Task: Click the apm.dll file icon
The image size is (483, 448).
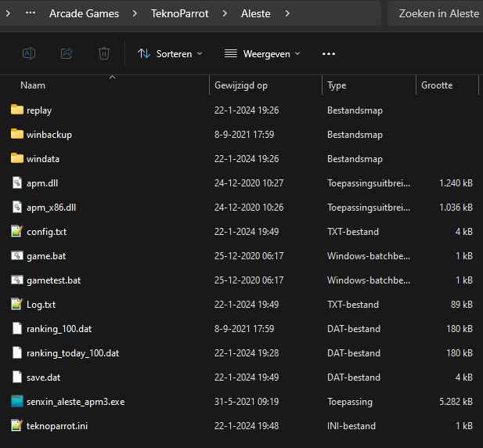Action: click(17, 183)
